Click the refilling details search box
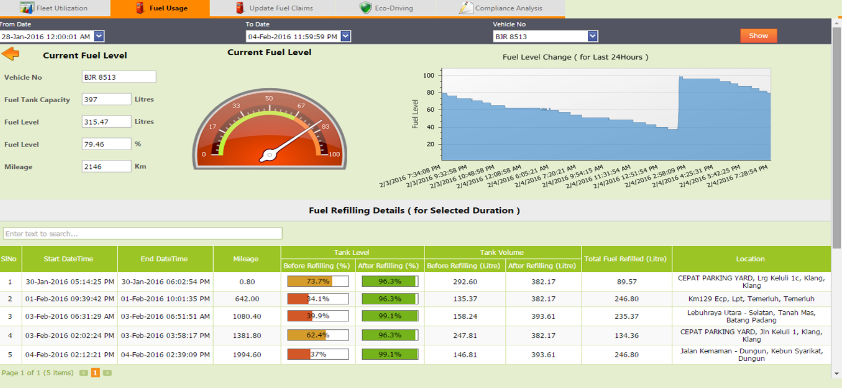 click(x=143, y=233)
